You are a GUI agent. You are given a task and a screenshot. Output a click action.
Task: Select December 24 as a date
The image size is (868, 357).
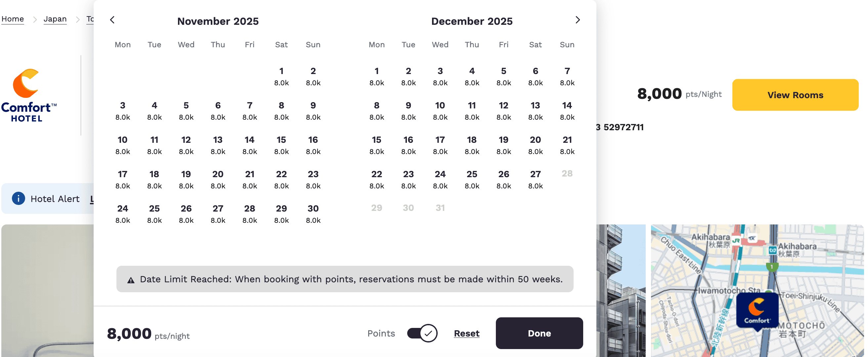click(440, 179)
